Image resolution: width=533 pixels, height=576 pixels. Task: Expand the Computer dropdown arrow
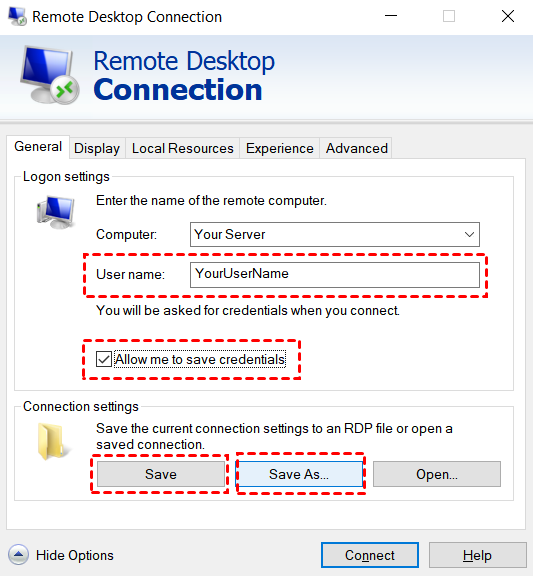tap(469, 234)
